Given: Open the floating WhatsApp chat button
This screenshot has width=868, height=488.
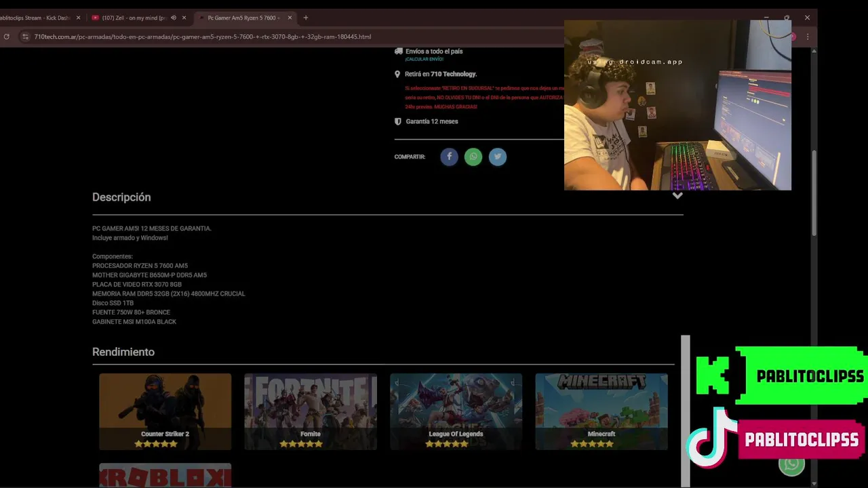Looking at the screenshot, I should [791, 464].
